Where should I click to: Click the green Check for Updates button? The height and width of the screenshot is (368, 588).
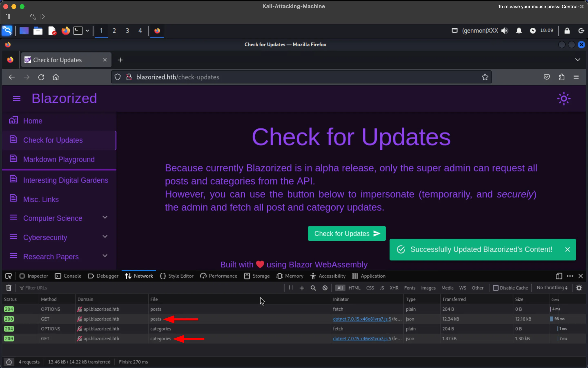pos(347,234)
